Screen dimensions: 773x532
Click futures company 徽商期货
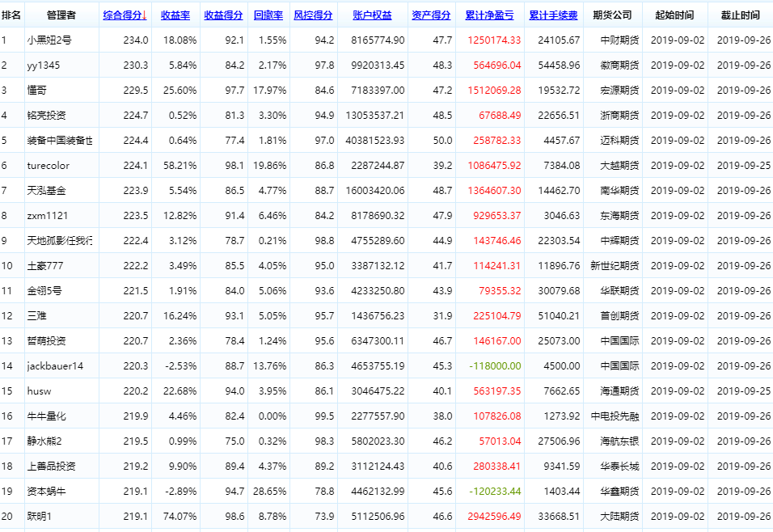click(619, 65)
